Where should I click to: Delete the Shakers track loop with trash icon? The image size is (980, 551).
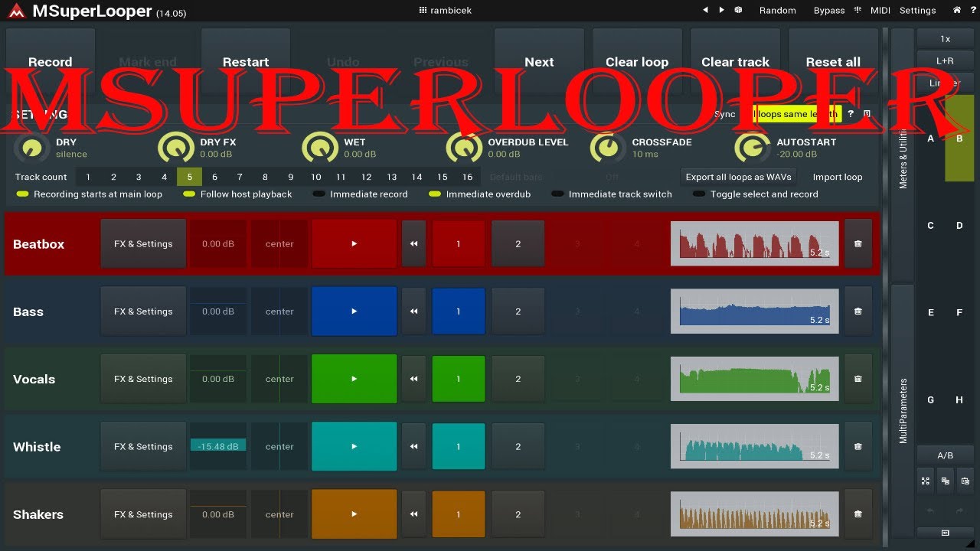(857, 514)
